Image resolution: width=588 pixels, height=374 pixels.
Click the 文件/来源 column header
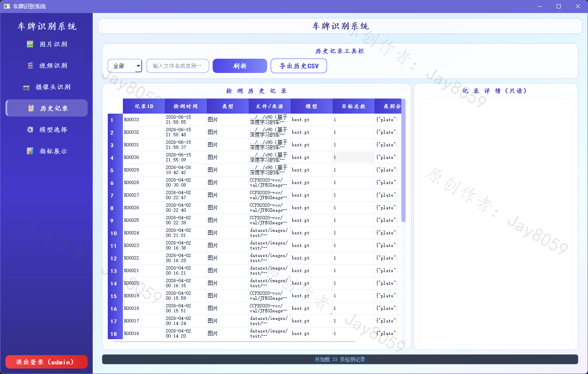point(270,106)
